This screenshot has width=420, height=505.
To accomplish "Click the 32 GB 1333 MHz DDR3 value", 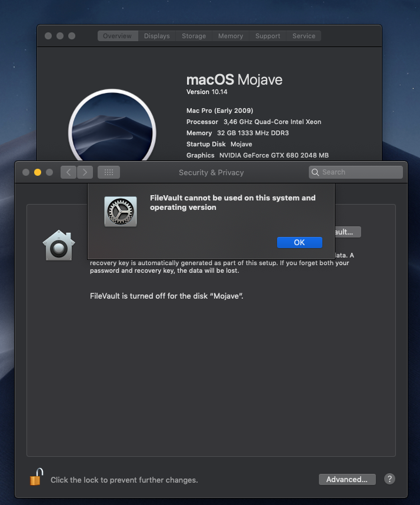I will [x=253, y=133].
